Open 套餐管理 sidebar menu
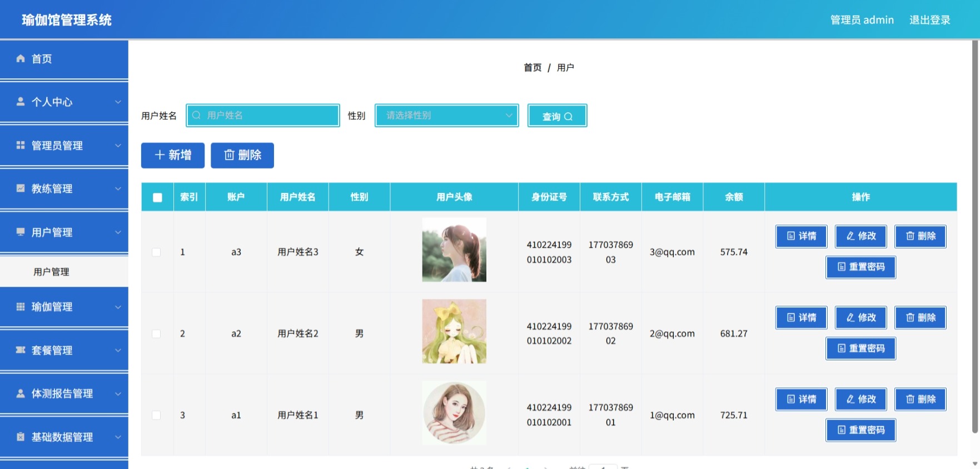Viewport: 980px width, 469px height. (64, 350)
